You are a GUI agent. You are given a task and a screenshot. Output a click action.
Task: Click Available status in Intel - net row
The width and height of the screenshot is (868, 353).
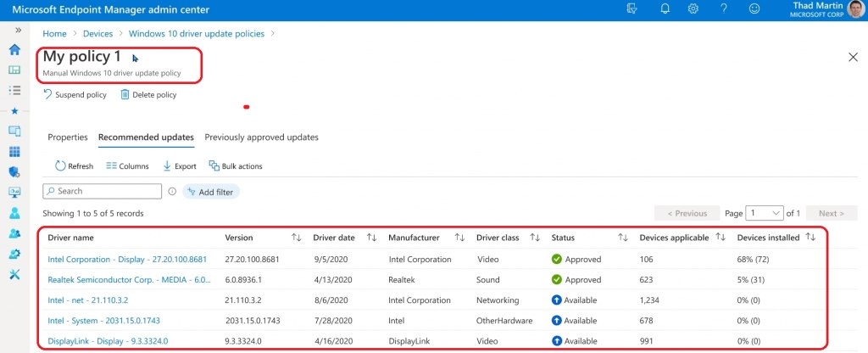coord(574,300)
